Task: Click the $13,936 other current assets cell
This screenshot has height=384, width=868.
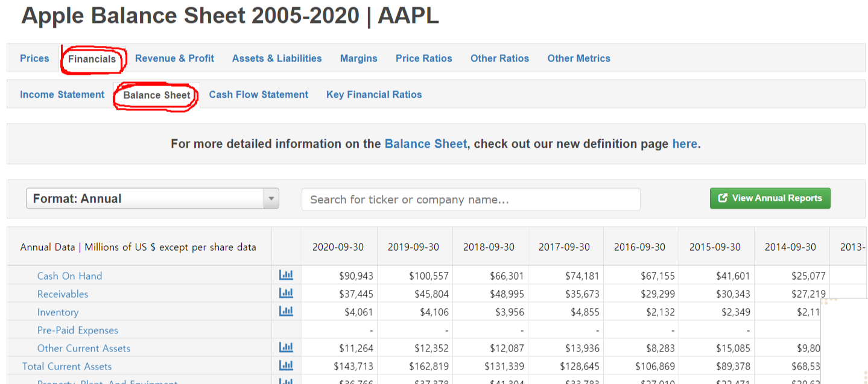Action: (566, 348)
